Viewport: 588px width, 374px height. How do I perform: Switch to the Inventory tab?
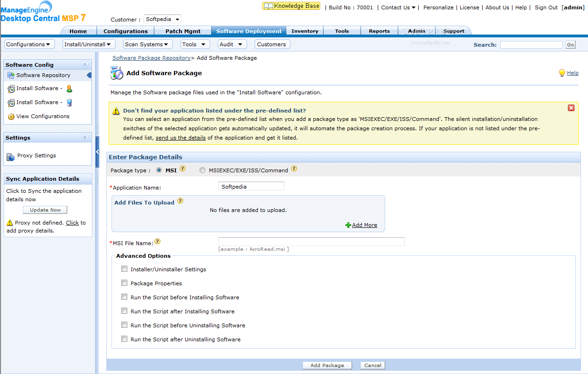click(305, 31)
